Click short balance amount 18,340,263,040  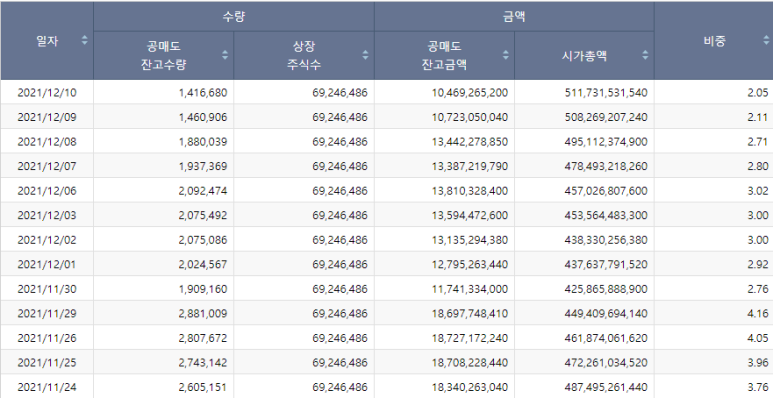470,387
